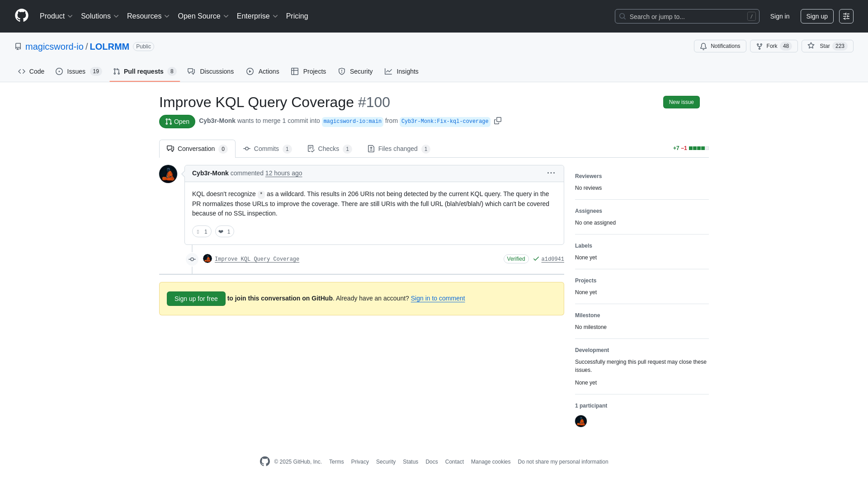Expand the Enterprise dropdown
Image resolution: width=868 pixels, height=488 pixels.
[257, 16]
